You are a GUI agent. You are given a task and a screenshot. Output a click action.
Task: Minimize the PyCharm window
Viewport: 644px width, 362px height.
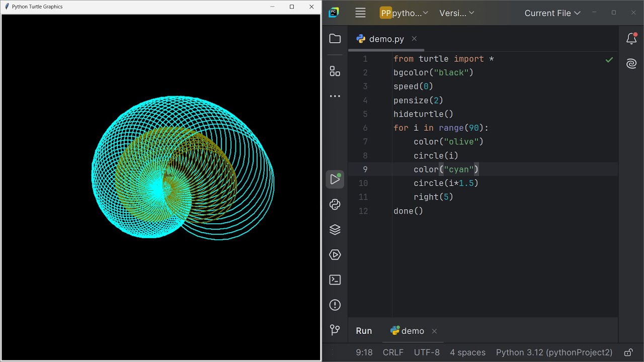click(594, 13)
